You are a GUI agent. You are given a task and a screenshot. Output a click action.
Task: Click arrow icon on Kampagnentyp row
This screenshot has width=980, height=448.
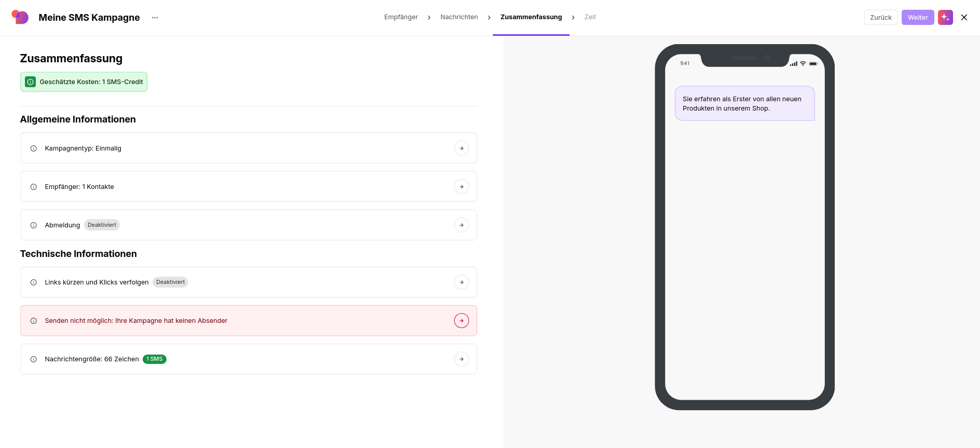pyautogui.click(x=461, y=148)
